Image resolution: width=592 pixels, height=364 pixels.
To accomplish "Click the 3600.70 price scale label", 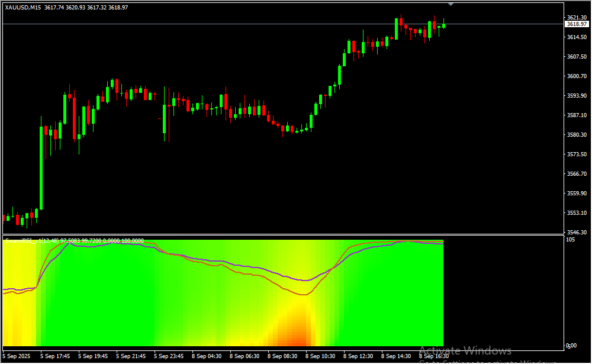I will click(576, 76).
